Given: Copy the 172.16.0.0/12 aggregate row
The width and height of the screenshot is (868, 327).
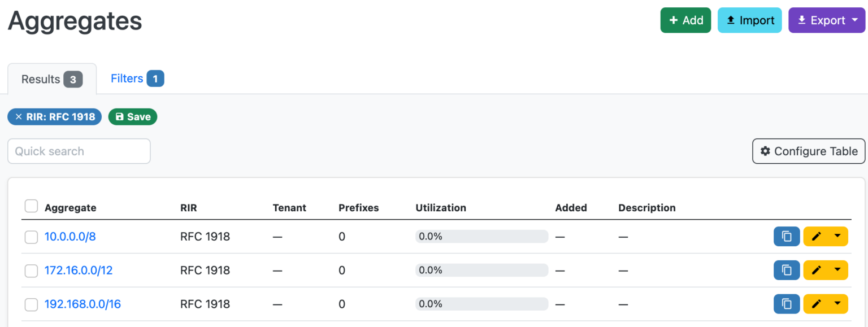Looking at the screenshot, I should click(787, 270).
